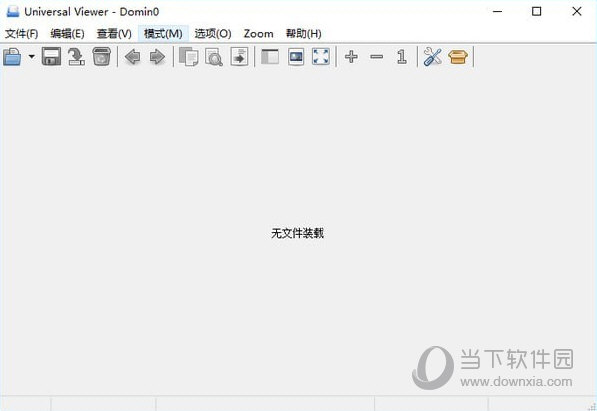Open the 文件(F) menu
This screenshot has width=597, height=411.
(x=21, y=34)
